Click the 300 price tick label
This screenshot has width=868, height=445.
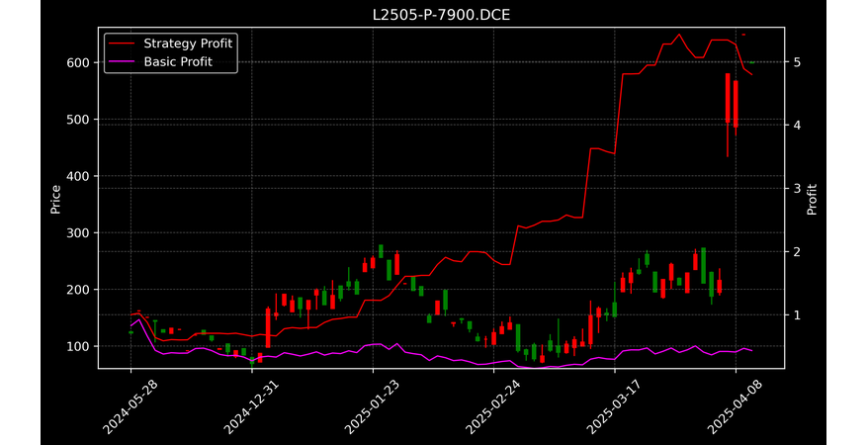click(x=78, y=233)
